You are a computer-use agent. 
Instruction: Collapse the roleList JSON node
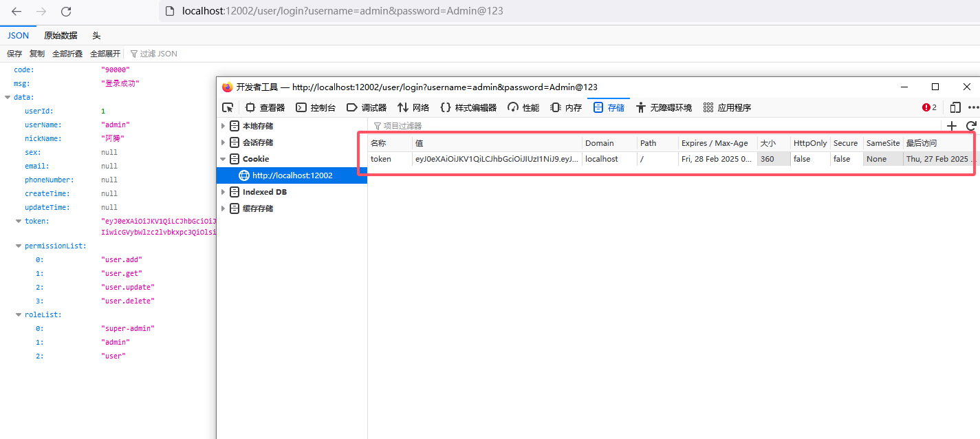point(19,314)
